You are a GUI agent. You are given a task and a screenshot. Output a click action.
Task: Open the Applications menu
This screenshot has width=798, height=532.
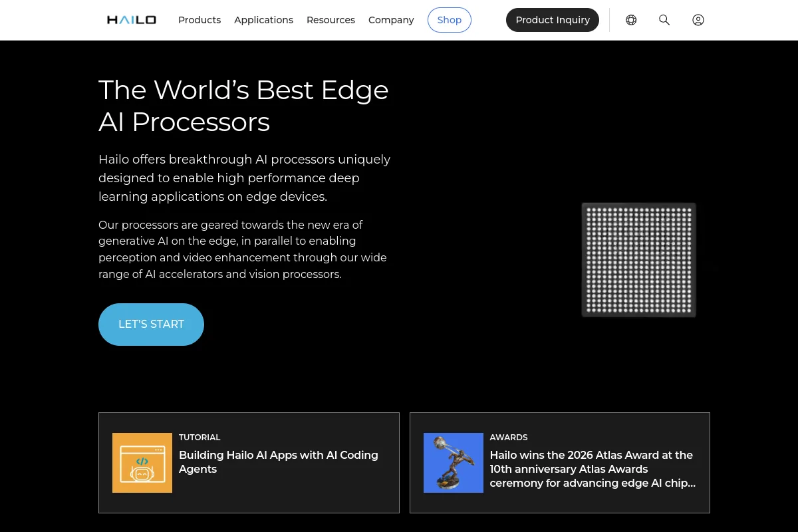263,20
